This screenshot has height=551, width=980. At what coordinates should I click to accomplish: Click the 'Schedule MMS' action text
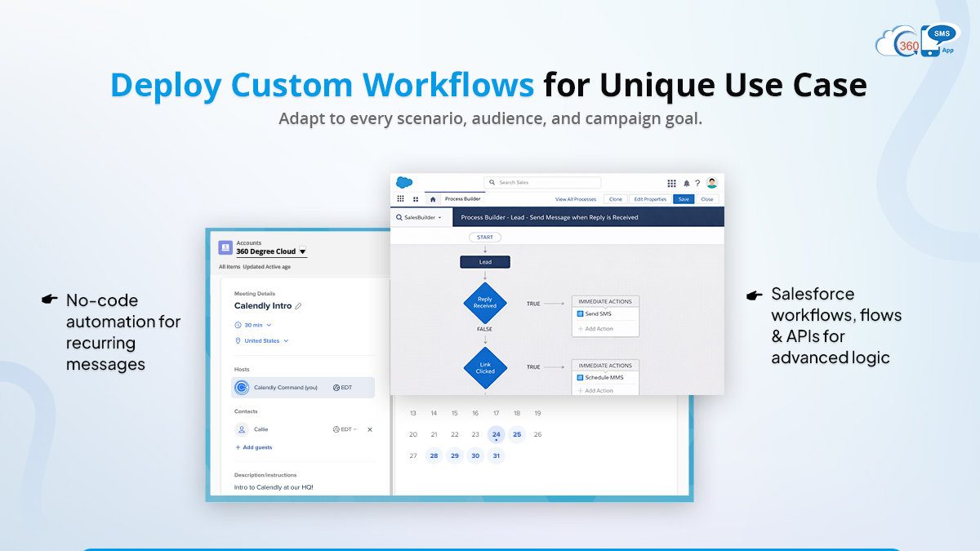604,378
